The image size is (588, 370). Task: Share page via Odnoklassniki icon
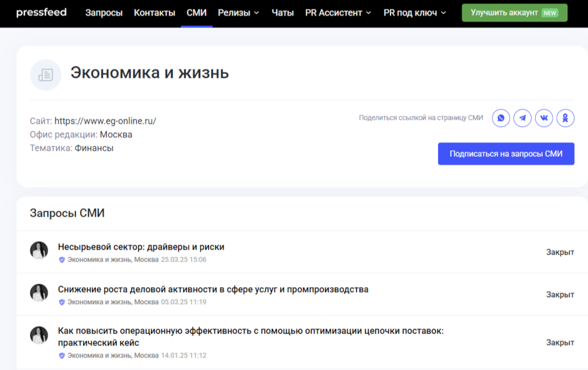click(565, 118)
